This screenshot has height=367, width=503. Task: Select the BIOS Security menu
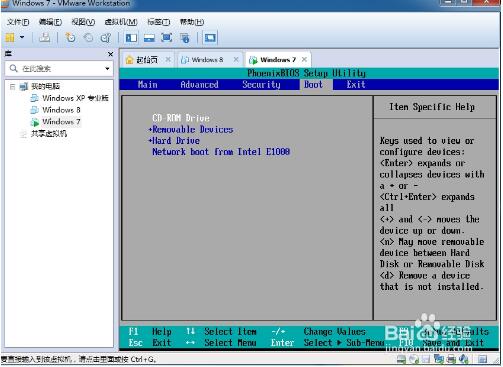tap(261, 85)
